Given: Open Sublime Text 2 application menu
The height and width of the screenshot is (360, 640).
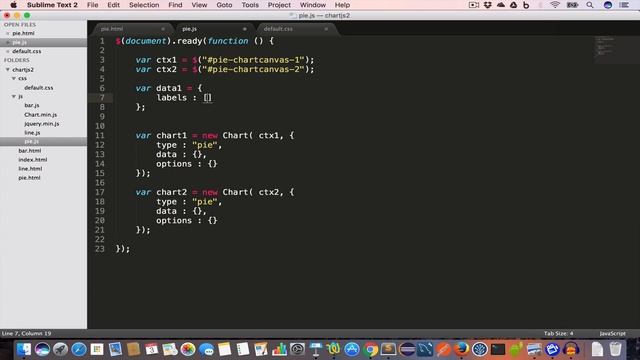Looking at the screenshot, I should pyautogui.click(x=52, y=5).
